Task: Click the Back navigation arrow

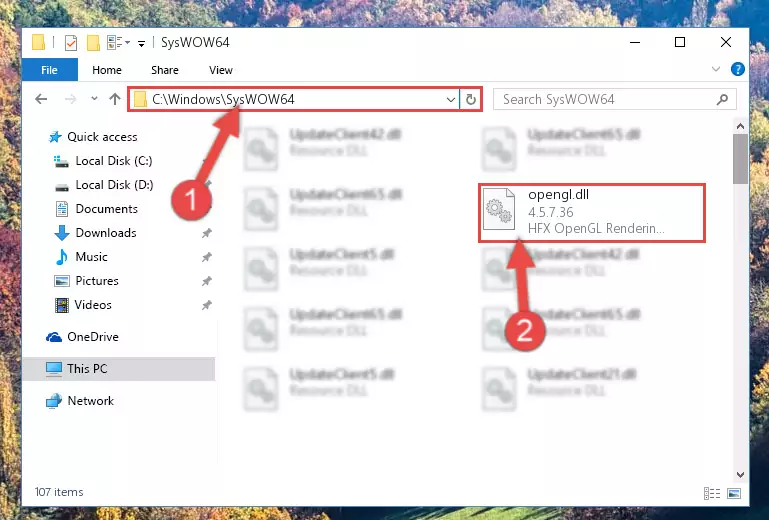Action: pos(42,99)
